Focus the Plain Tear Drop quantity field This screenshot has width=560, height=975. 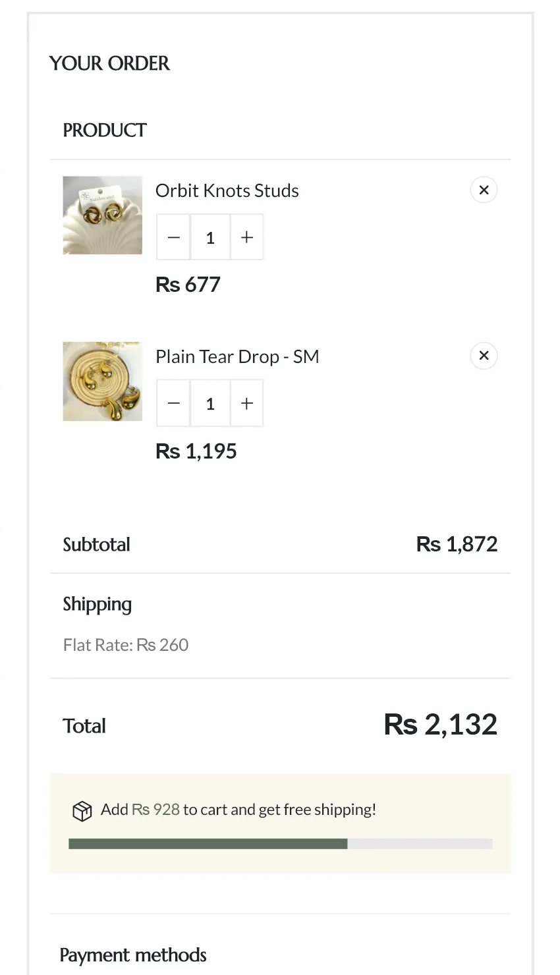click(210, 403)
